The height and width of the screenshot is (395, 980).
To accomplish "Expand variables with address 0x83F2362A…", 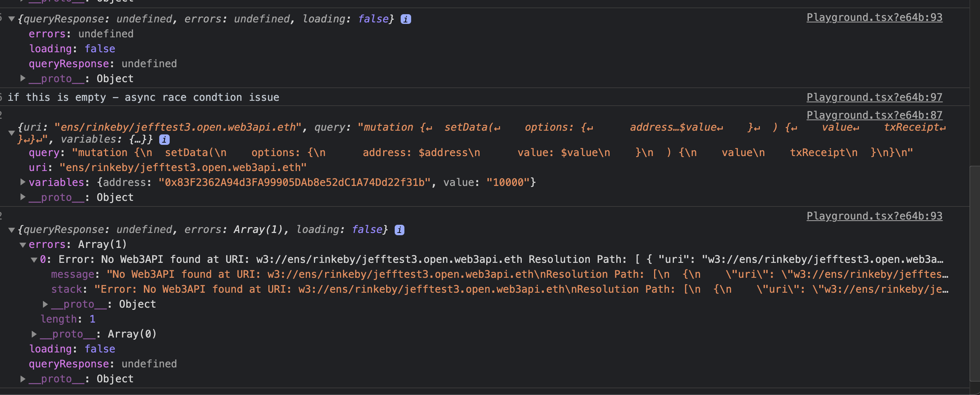I will [23, 182].
